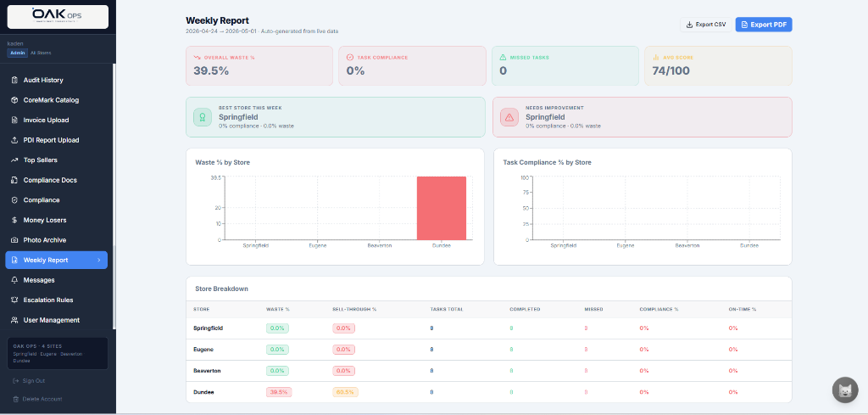
Task: Export the report as CSV
Action: [706, 25]
